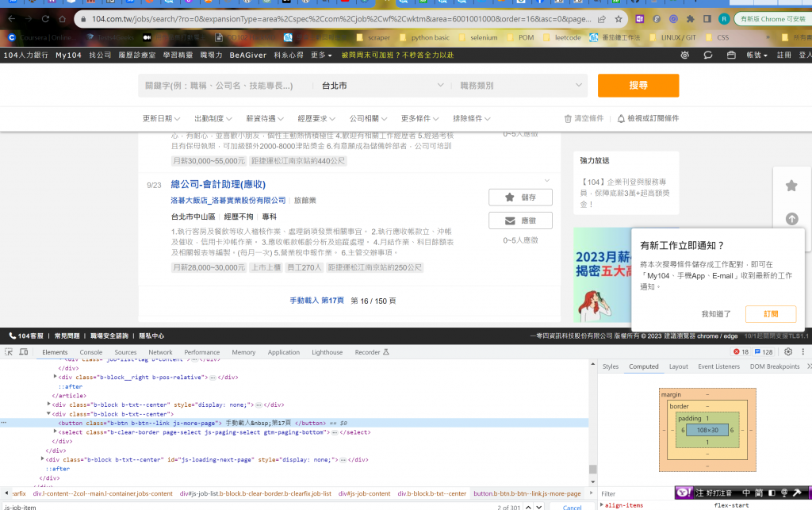Click the owl mascot icon in the 104 header
Screen dimensions: 812x510
point(684,55)
